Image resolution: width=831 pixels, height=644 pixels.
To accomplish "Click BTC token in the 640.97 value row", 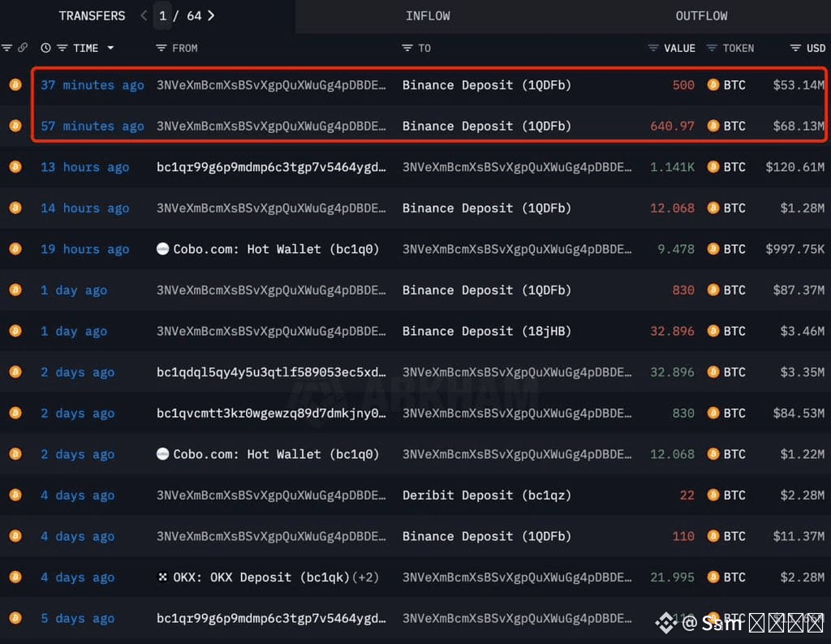I will (x=726, y=126).
